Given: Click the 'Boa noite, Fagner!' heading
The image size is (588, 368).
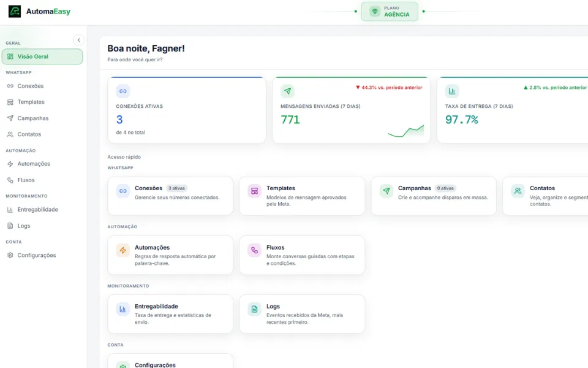Looking at the screenshot, I should (x=146, y=48).
